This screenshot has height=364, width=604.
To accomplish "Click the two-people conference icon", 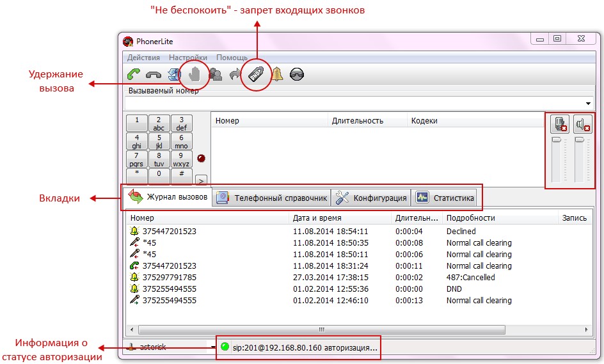I will (x=216, y=74).
